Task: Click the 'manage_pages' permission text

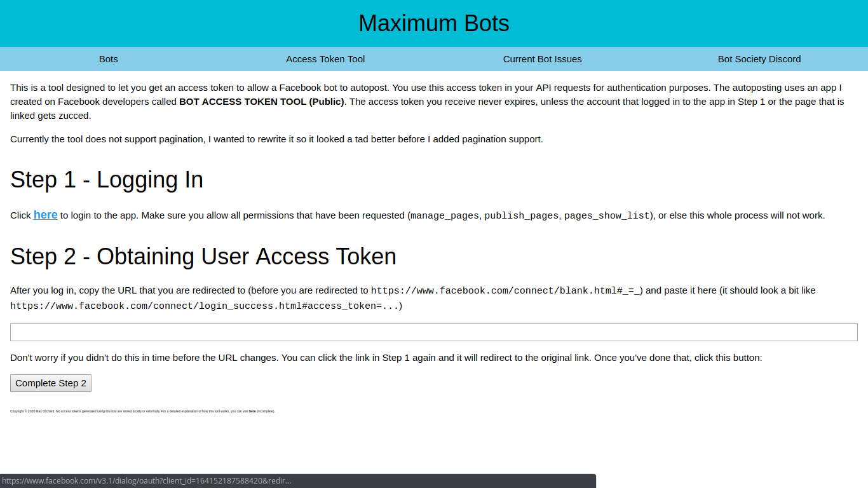Action: click(x=445, y=215)
